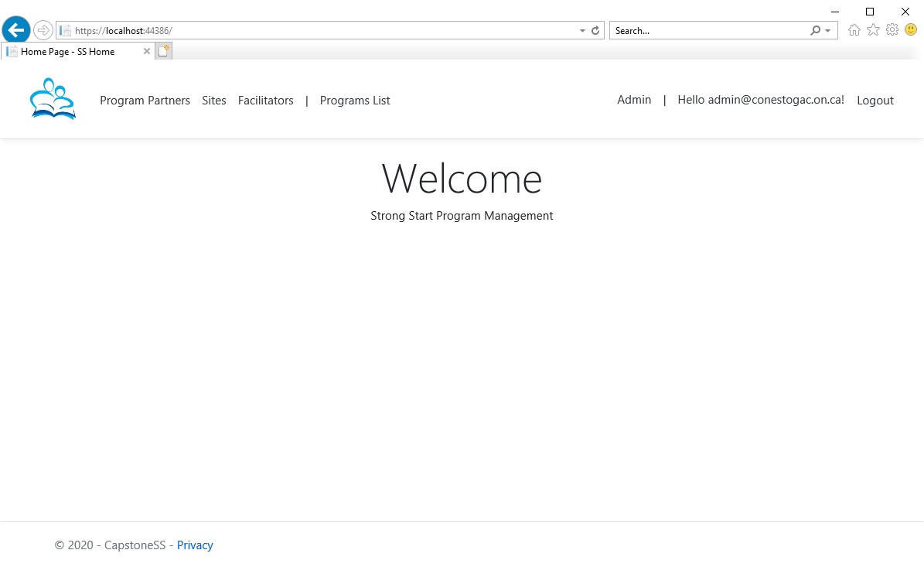Click the browser Forward arrow button
The height and width of the screenshot is (567, 924).
(x=43, y=30)
